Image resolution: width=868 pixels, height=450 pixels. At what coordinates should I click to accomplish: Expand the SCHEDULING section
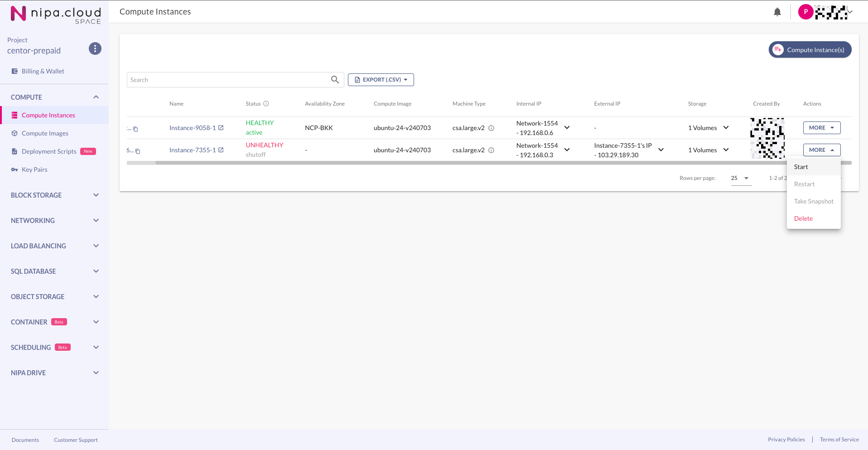(x=96, y=347)
